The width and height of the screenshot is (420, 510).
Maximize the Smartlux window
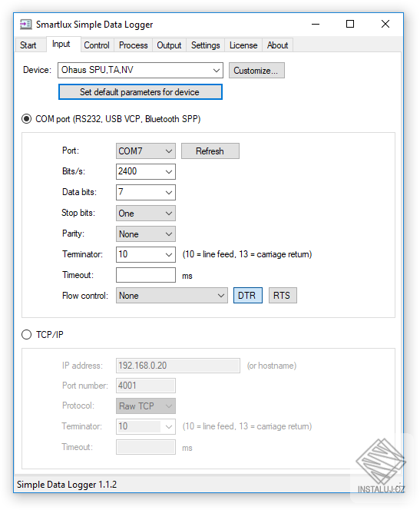click(x=350, y=24)
